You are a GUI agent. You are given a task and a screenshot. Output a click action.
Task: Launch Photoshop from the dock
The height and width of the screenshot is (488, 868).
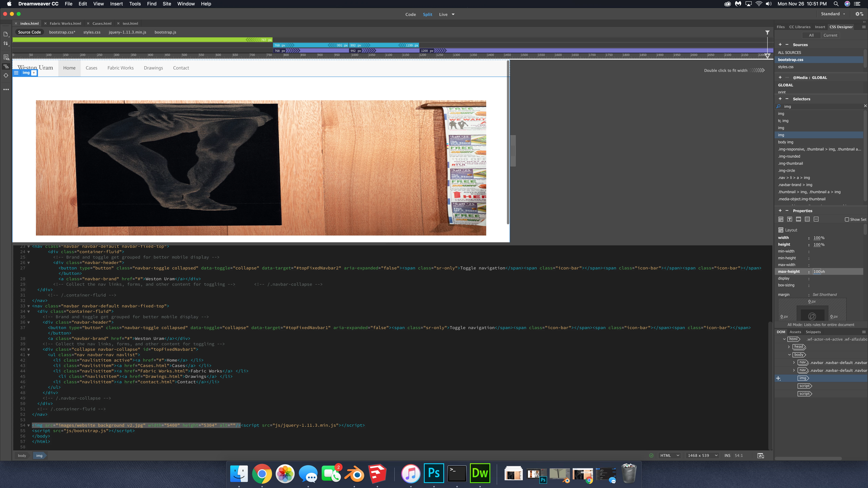tap(434, 473)
